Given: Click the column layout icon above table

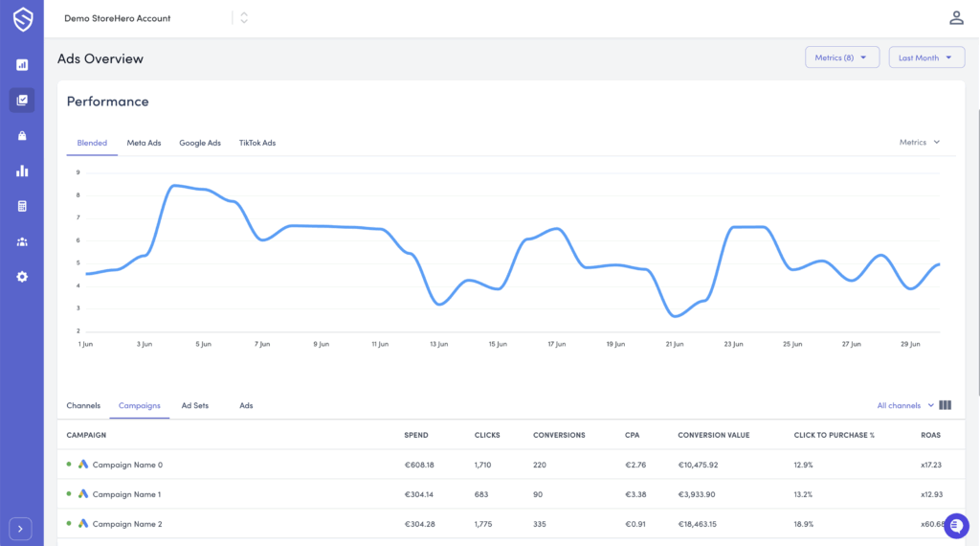Looking at the screenshot, I should pos(946,405).
